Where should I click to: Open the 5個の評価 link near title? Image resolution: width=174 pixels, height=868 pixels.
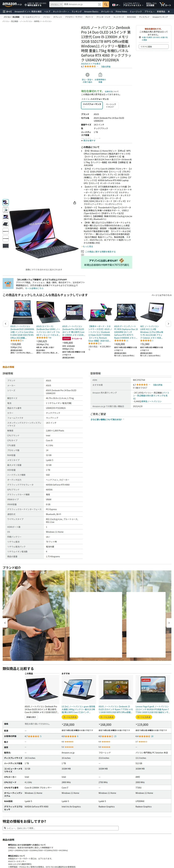coord(106,66)
